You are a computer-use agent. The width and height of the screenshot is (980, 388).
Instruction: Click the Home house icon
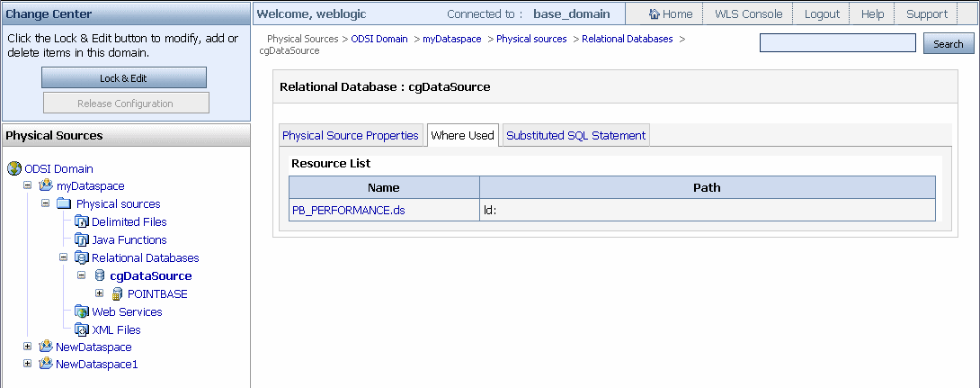click(x=655, y=14)
